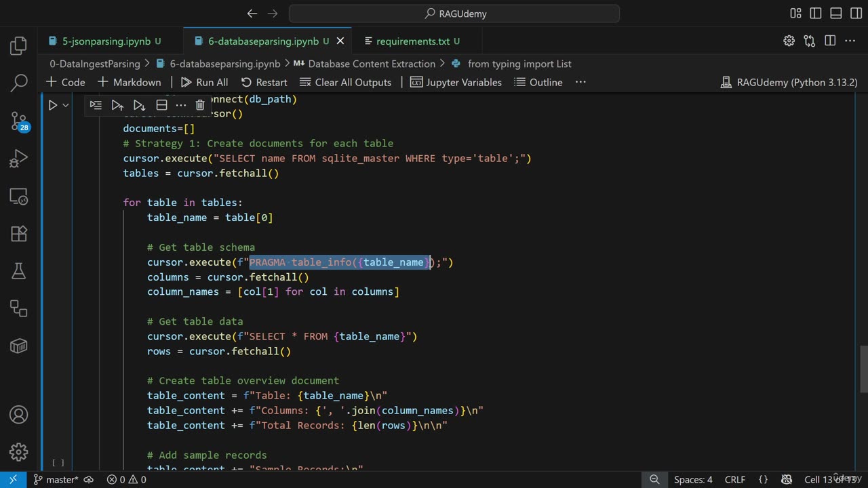
Task: Open Jupyter Variables panel
Action: point(456,82)
